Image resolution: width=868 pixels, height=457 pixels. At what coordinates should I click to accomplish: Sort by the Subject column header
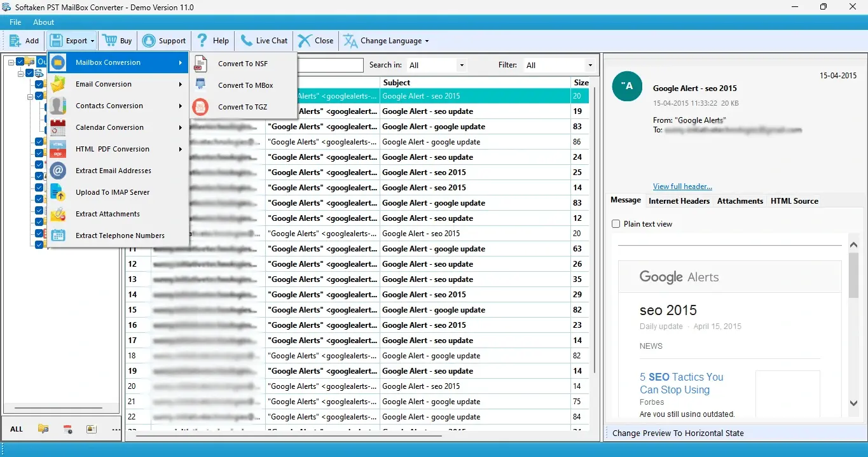tap(476, 83)
